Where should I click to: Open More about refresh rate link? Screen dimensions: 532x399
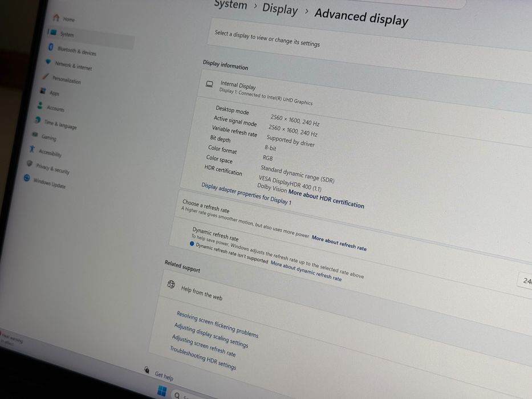point(339,243)
